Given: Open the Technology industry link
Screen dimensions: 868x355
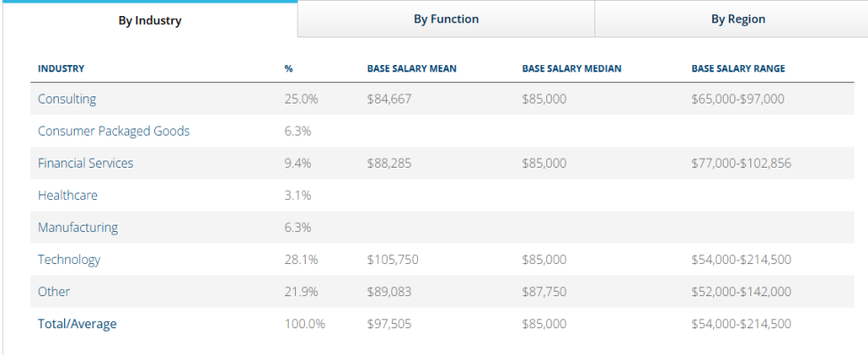Looking at the screenshot, I should 70,260.
